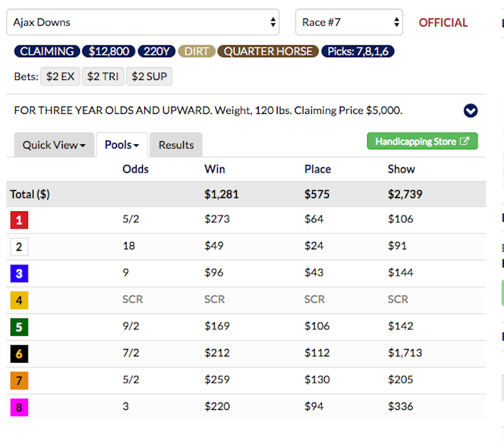
Task: Click the black number 6 horse badge
Action: 19,354
